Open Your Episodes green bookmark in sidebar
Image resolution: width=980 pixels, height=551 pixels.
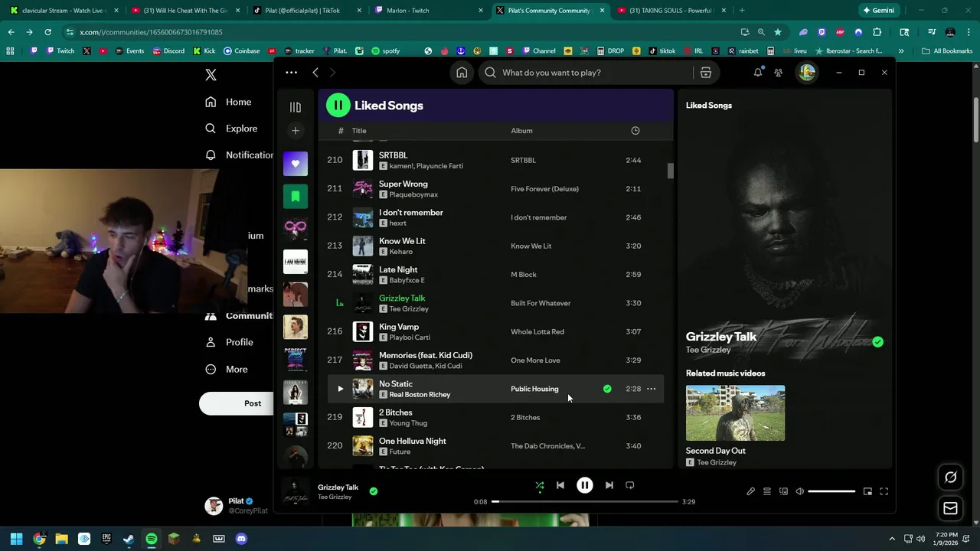coord(296,197)
